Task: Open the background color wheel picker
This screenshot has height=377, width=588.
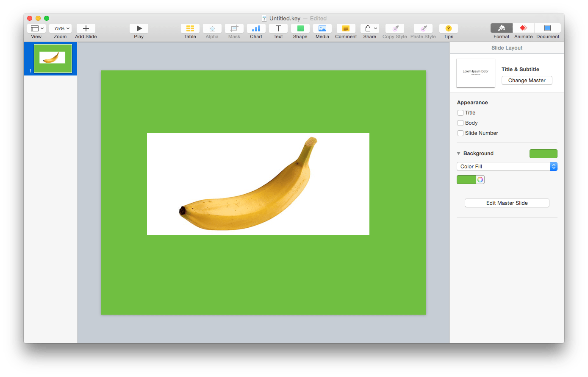Action: point(480,179)
